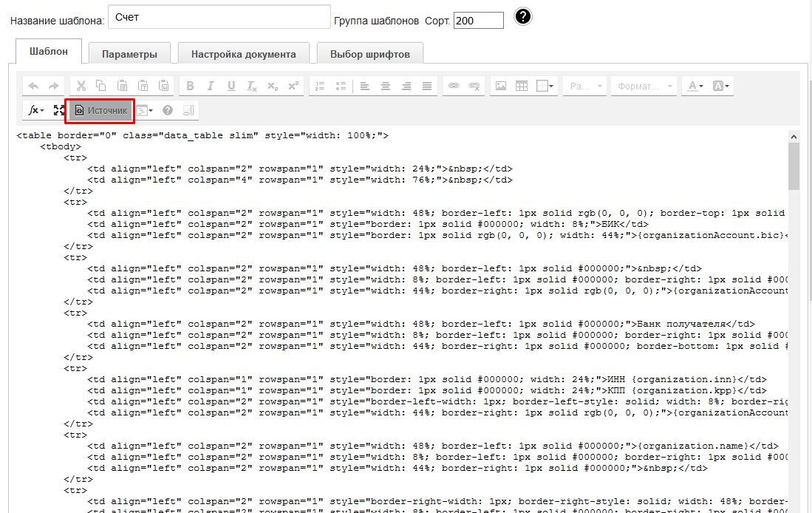
Task: Open the fx formula dropdown
Action: pyautogui.click(x=36, y=111)
